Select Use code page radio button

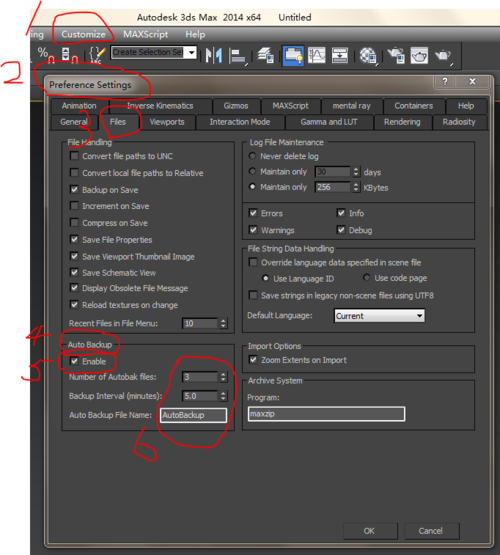pyautogui.click(x=367, y=278)
